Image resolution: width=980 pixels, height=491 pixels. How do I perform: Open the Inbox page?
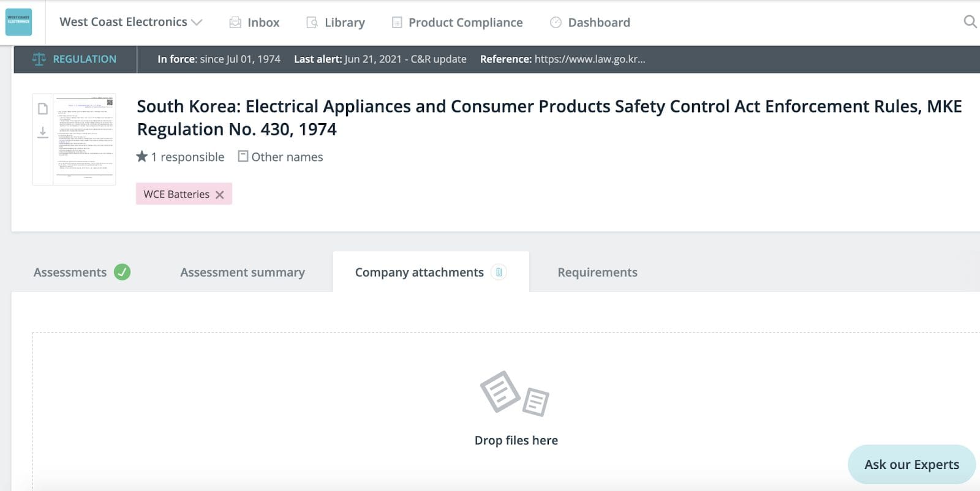(254, 23)
